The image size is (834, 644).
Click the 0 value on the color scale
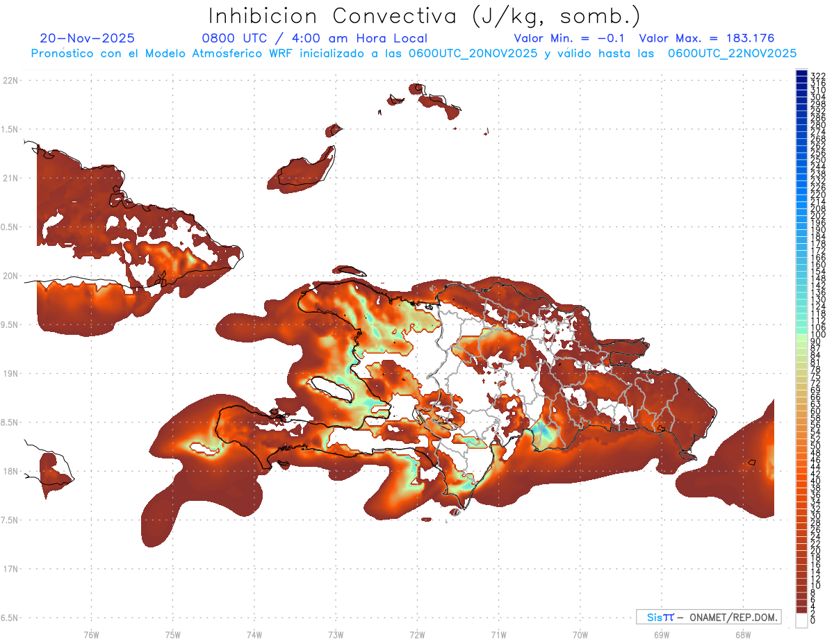(x=814, y=622)
